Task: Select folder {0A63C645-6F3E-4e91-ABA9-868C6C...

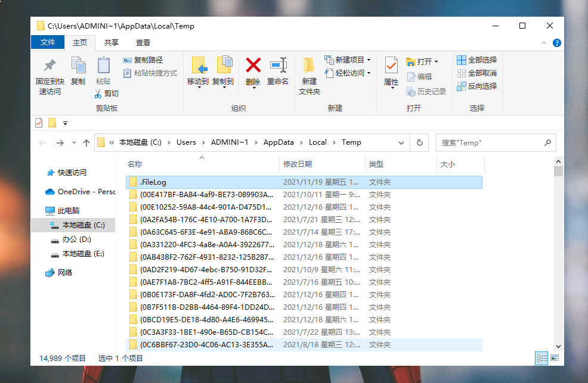Action: point(304,232)
